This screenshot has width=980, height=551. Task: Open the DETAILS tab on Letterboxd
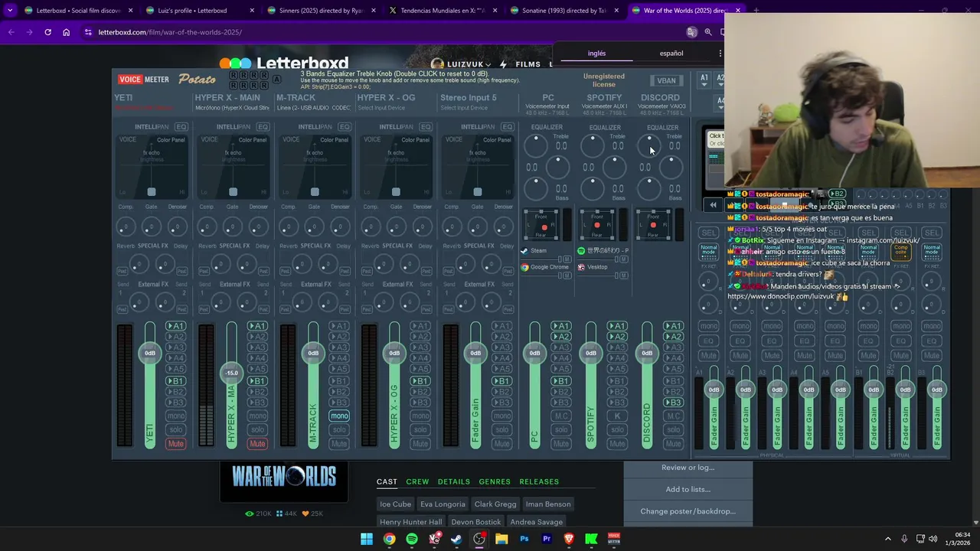454,481
